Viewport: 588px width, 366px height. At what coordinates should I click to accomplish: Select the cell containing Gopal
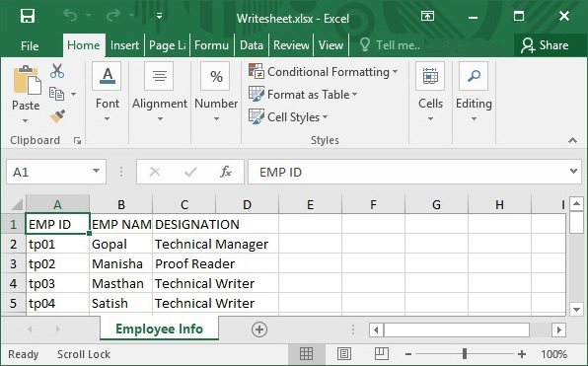tap(120, 244)
